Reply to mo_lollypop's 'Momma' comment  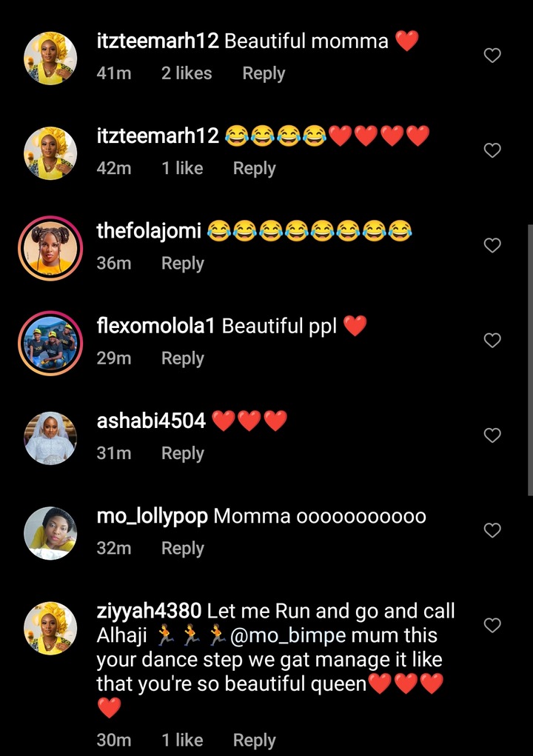(x=182, y=549)
